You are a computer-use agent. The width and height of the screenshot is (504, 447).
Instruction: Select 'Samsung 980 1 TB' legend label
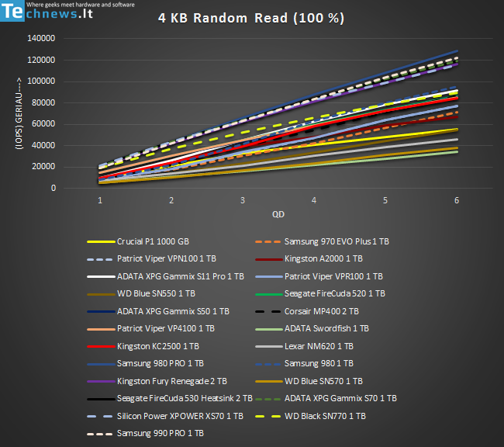pos(319,364)
